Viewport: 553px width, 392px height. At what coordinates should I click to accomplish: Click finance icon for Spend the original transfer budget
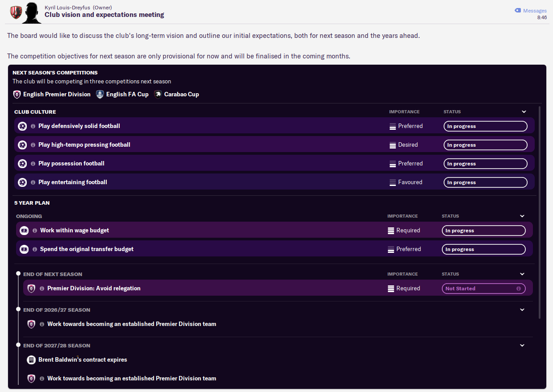(24, 249)
